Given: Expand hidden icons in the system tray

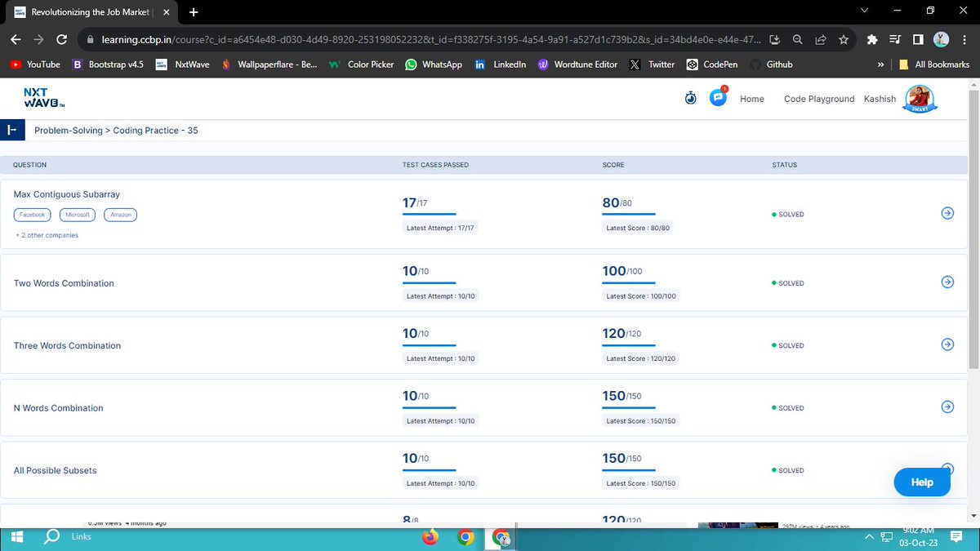Looking at the screenshot, I should pyautogui.click(x=868, y=537).
